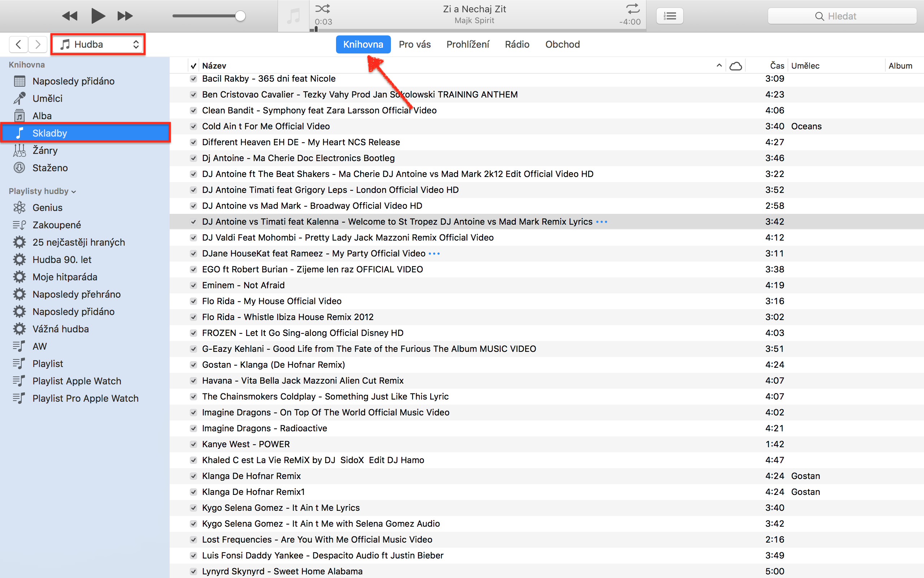This screenshot has height=578, width=924.
Task: Toggle repeat icon in now playing bar
Action: [633, 8]
